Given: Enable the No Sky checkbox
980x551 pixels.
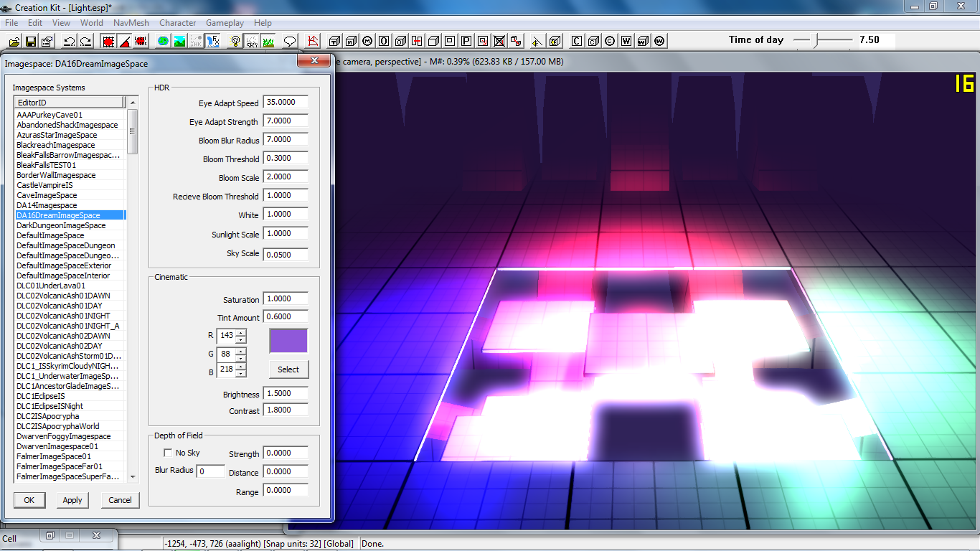Looking at the screenshot, I should pyautogui.click(x=168, y=453).
